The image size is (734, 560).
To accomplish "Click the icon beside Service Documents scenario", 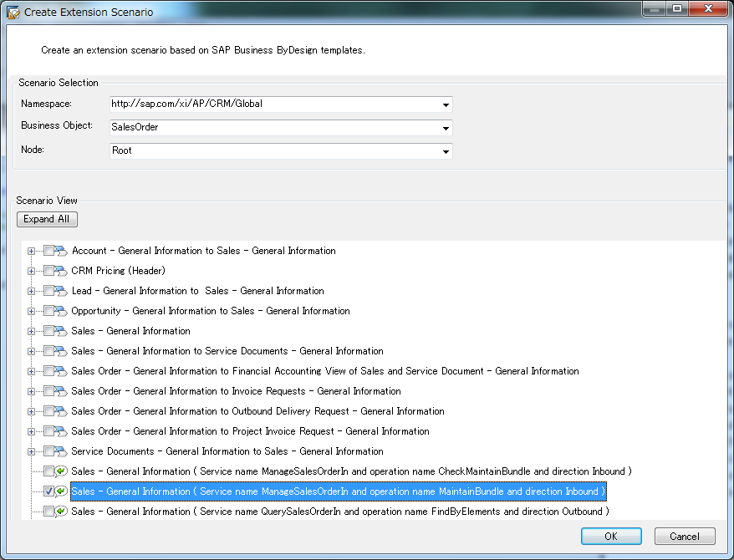I will (x=61, y=451).
